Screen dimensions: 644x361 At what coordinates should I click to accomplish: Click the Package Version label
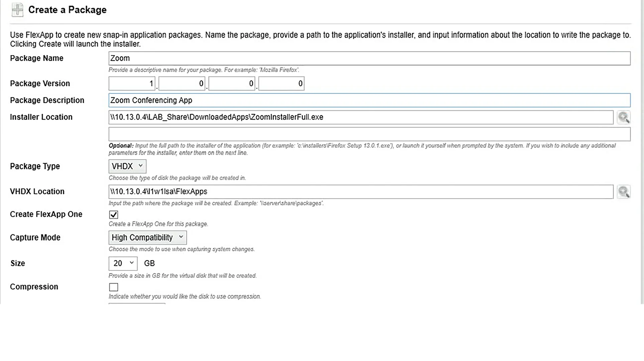40,84
